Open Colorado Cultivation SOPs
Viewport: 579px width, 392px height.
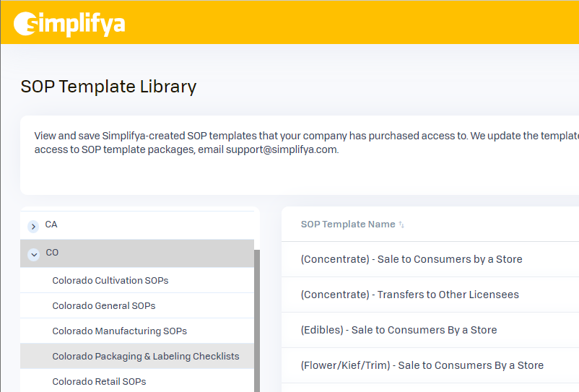pyautogui.click(x=110, y=280)
